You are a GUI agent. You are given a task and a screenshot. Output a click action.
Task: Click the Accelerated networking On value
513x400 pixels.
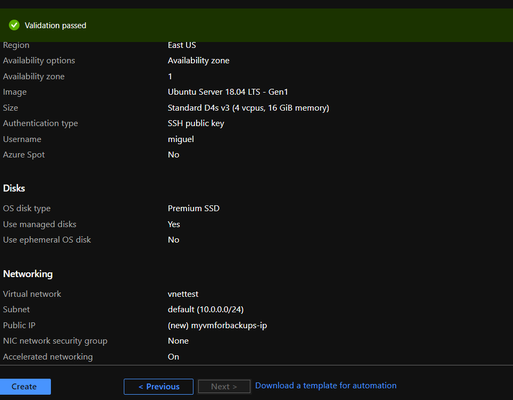tap(173, 357)
